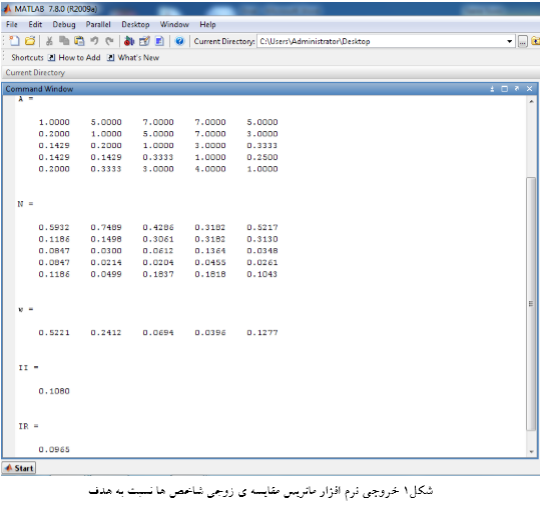This screenshot has width=542, height=514.
Task: Click the N matrix value 0.7489
Action: coord(106,227)
